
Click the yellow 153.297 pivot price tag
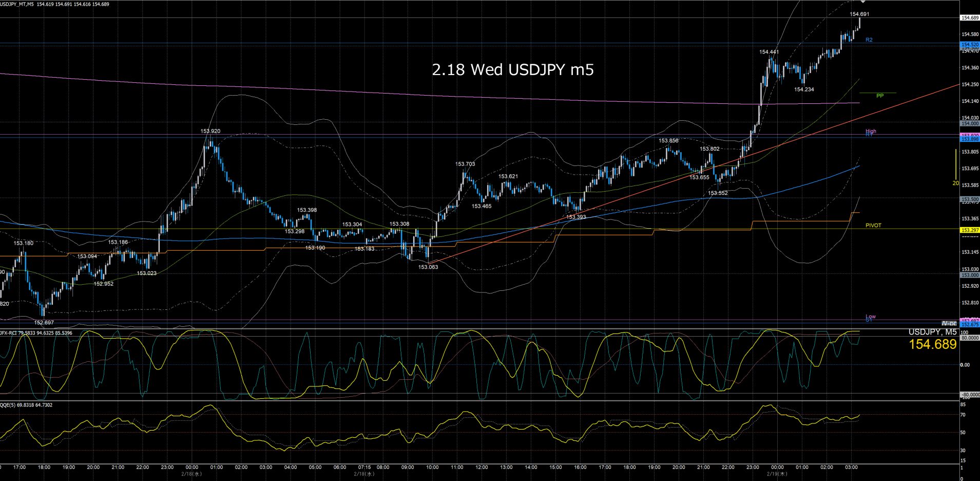point(969,230)
